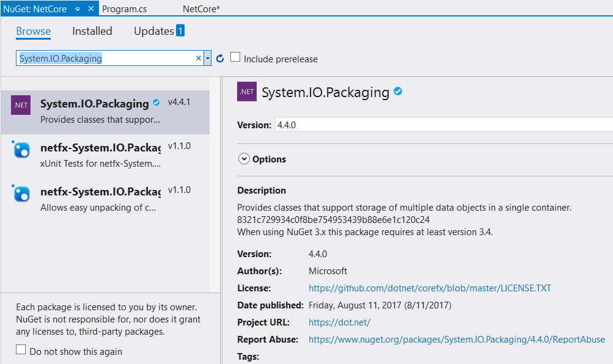Toggle Include prerelease off then stay on Browse
The image size is (613, 364).
[x=235, y=59]
